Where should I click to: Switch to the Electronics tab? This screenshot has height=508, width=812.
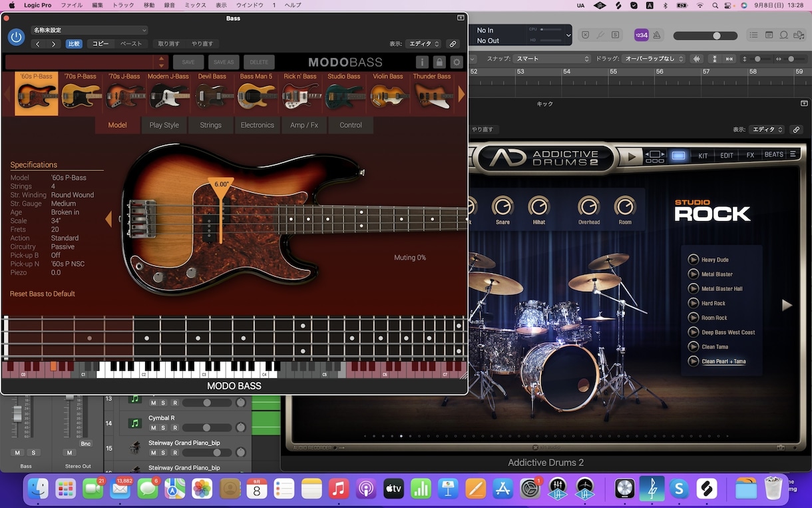click(x=257, y=125)
